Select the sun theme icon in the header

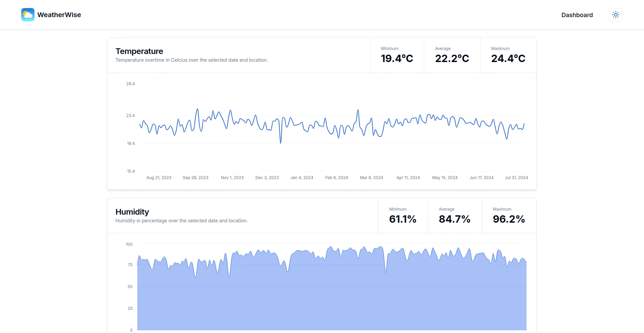pos(616,14)
